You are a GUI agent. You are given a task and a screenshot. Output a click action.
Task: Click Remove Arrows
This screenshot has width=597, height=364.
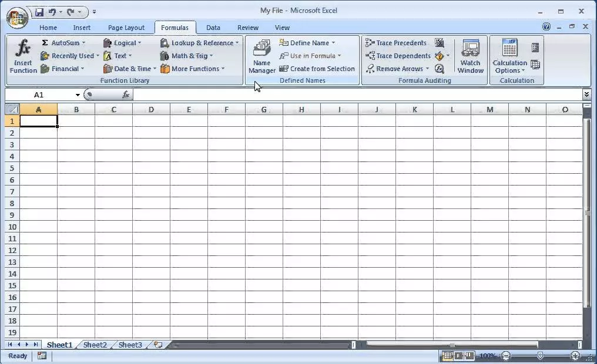(x=397, y=69)
